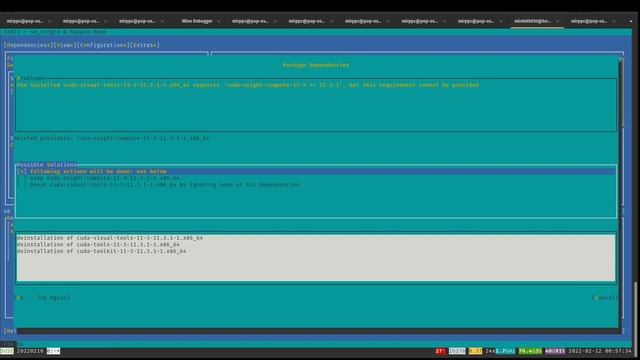Switch to the Mine Debugger tab
Viewport: 640px width, 360px height.
(197, 21)
